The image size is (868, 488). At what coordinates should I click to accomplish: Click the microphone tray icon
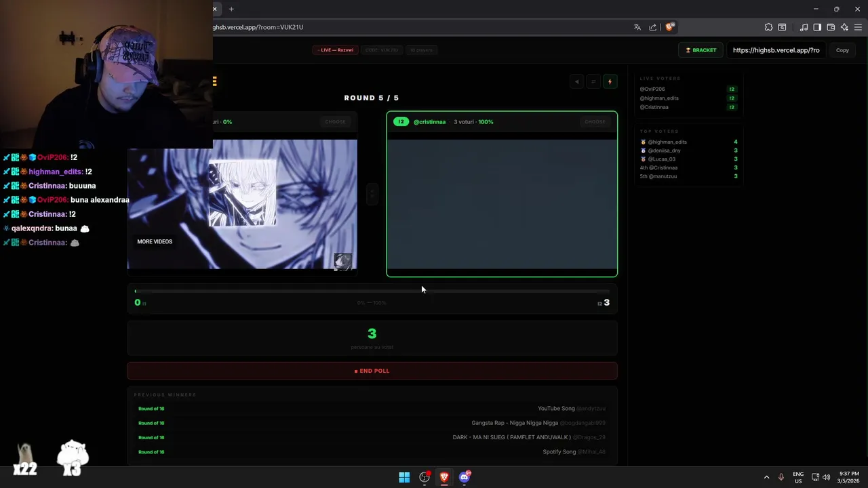(781, 477)
